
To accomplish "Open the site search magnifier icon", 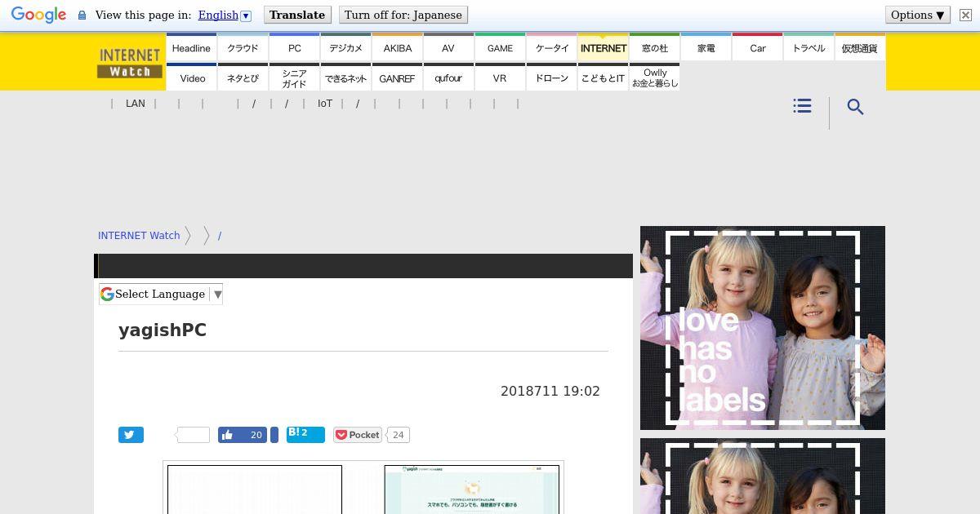I will (855, 107).
